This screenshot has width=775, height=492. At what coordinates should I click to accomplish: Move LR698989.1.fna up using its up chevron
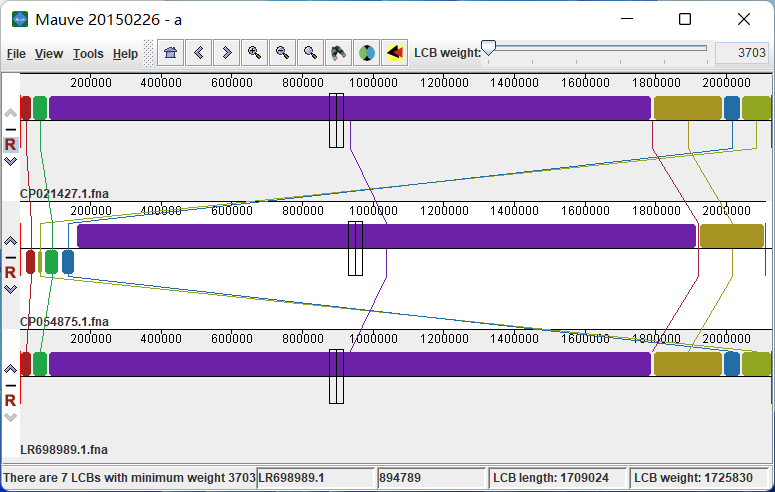click(10, 369)
